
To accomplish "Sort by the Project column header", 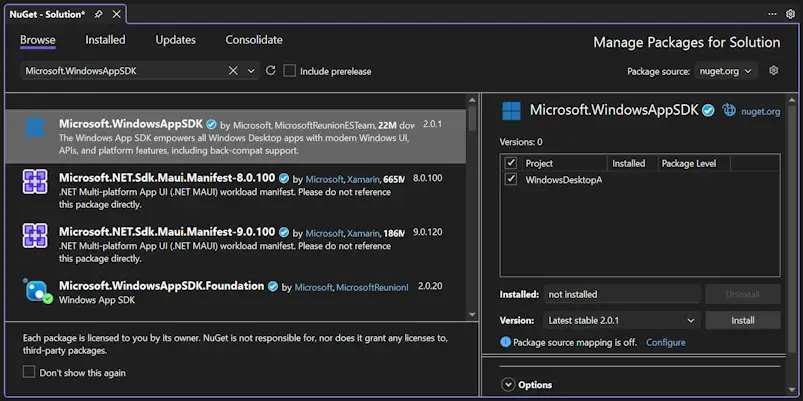I will coord(539,163).
